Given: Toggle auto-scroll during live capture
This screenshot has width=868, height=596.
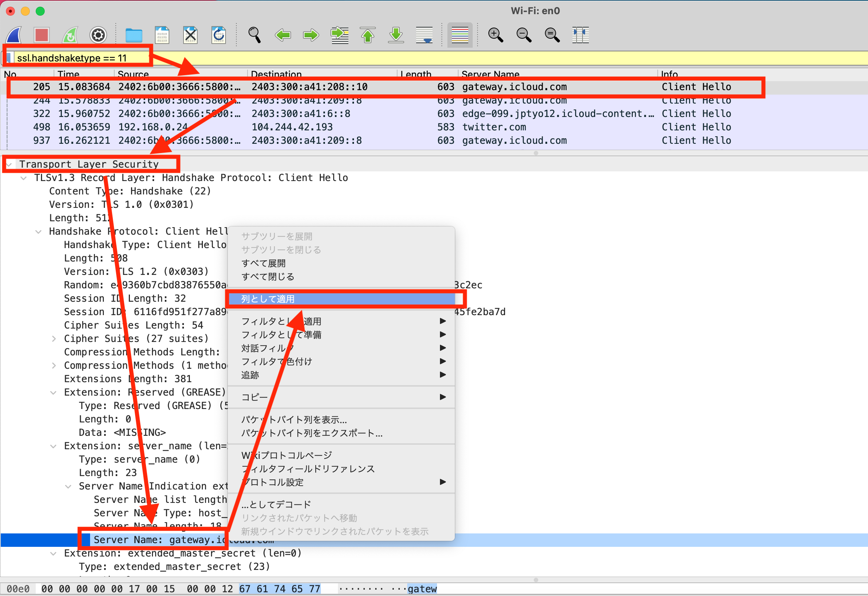Looking at the screenshot, I should (x=424, y=35).
